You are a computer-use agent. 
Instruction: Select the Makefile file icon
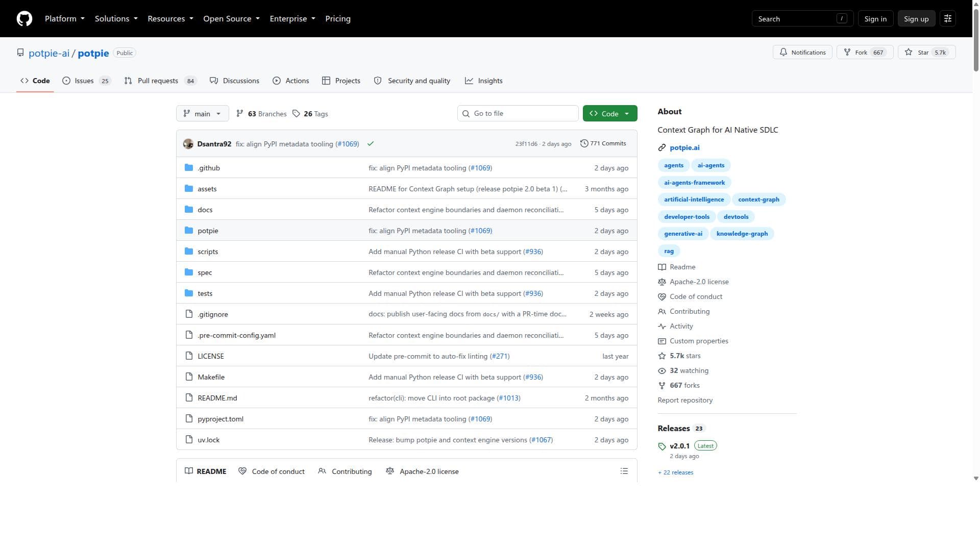(x=189, y=377)
